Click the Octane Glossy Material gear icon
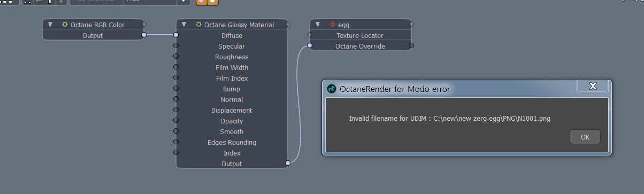This screenshot has height=194, width=644. coord(199,25)
